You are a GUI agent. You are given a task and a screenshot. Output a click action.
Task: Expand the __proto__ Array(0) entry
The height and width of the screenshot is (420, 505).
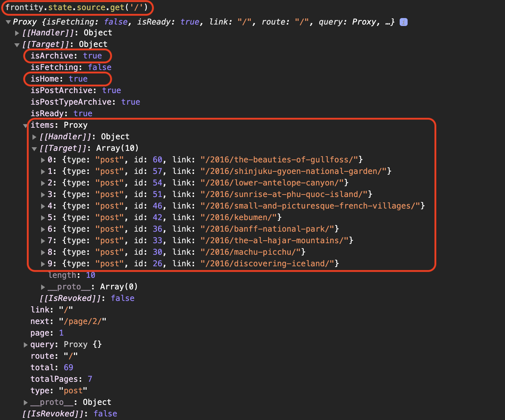pos(43,287)
